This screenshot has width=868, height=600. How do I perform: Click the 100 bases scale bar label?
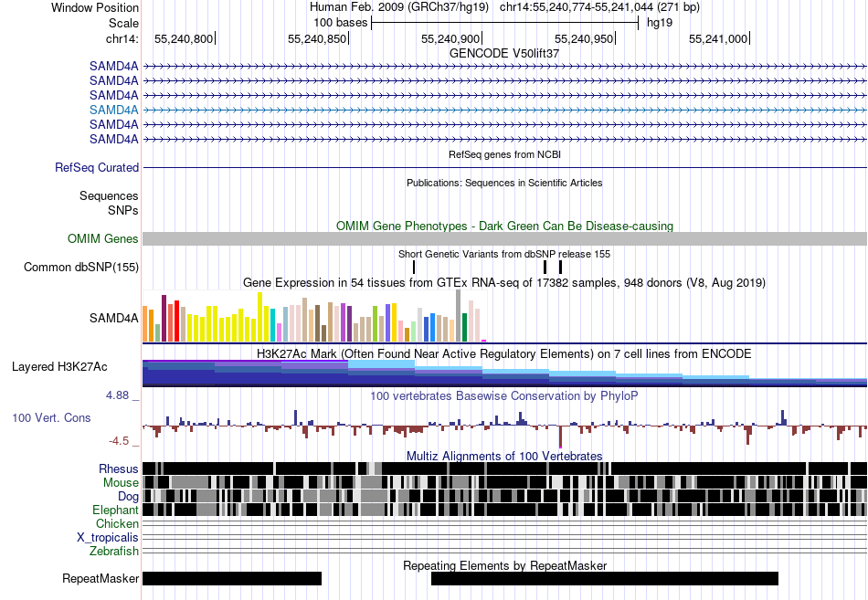coord(341,23)
